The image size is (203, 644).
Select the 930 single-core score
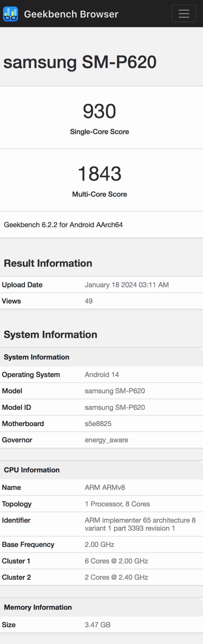(99, 111)
